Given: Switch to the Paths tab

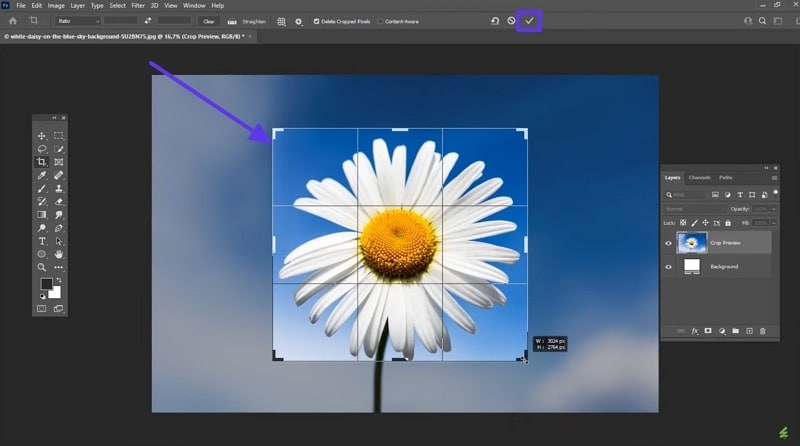Looking at the screenshot, I should [x=726, y=178].
